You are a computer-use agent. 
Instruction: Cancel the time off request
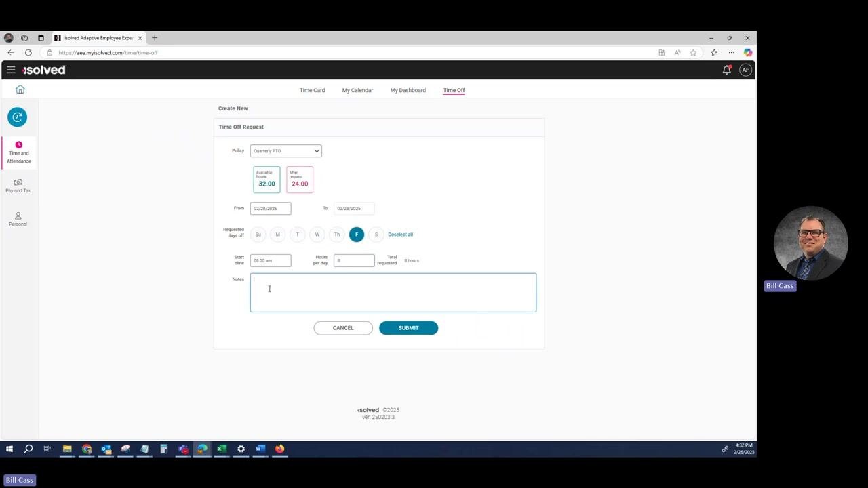tap(343, 328)
